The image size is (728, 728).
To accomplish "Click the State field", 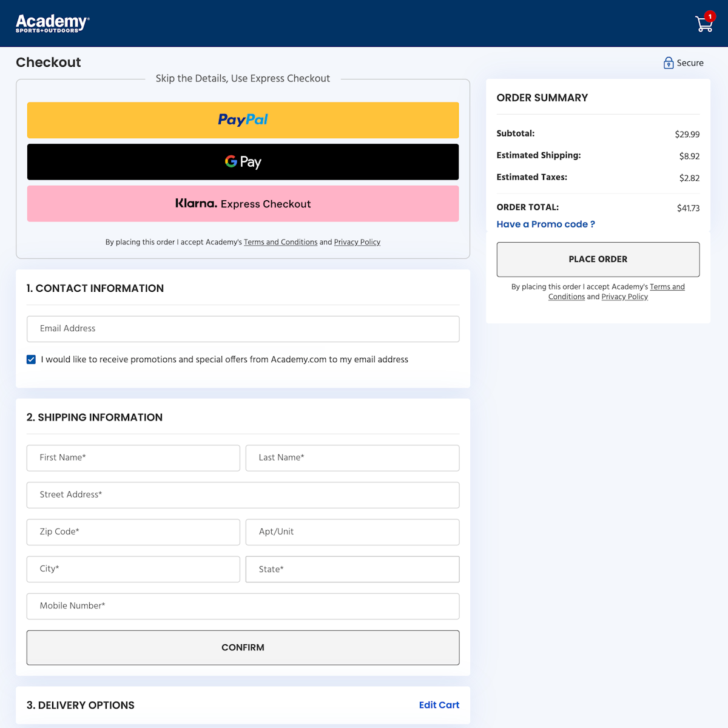I will (352, 569).
